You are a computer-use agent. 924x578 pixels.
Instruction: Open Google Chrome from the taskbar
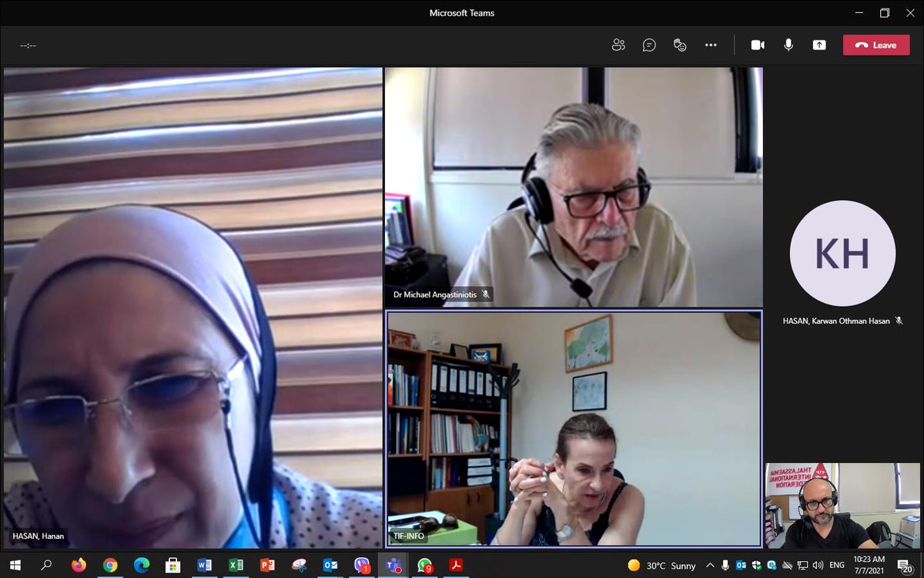pos(110,565)
